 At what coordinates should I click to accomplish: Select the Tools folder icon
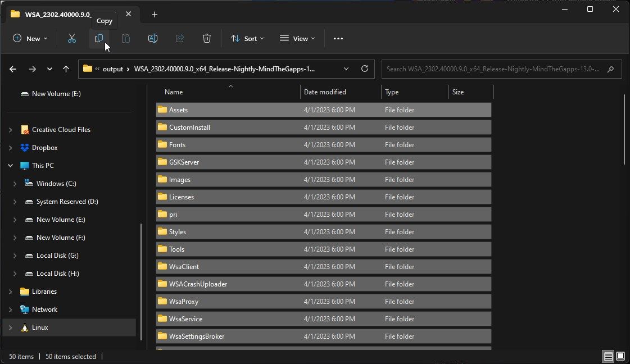click(x=162, y=249)
